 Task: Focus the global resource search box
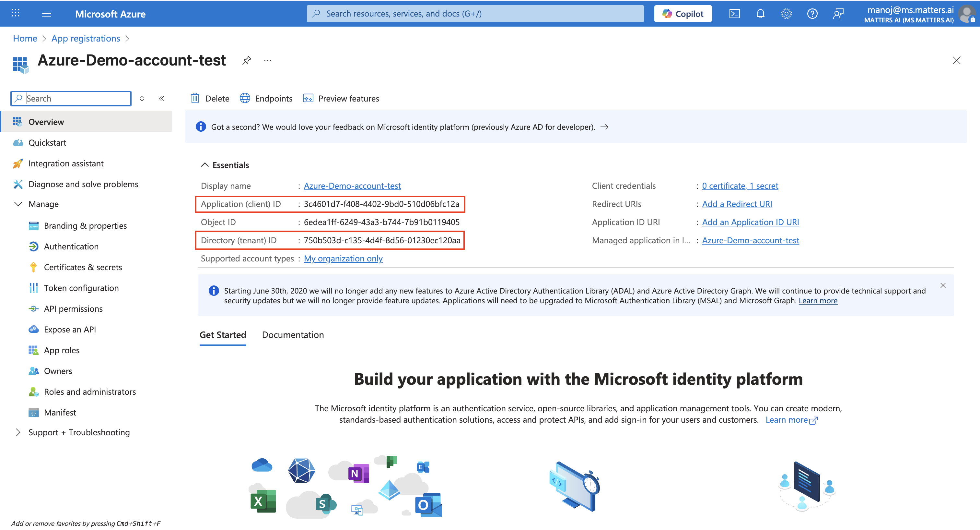click(475, 14)
